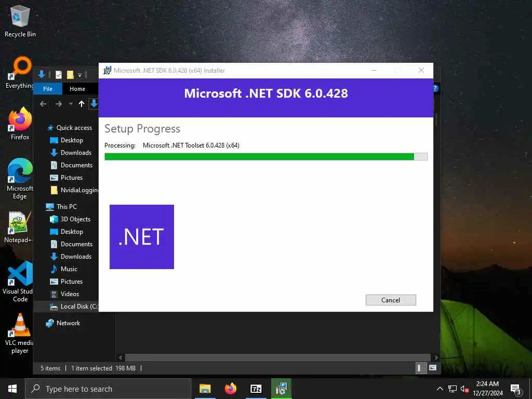532x399 pixels.
Task: Open File Explorer from taskbar
Action: (205, 389)
